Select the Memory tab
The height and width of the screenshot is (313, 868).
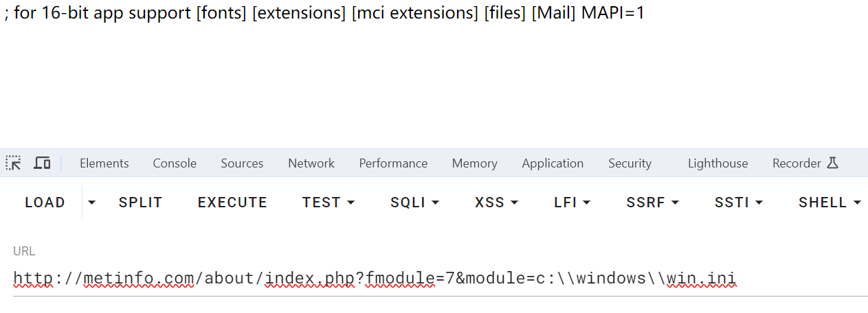pos(474,163)
